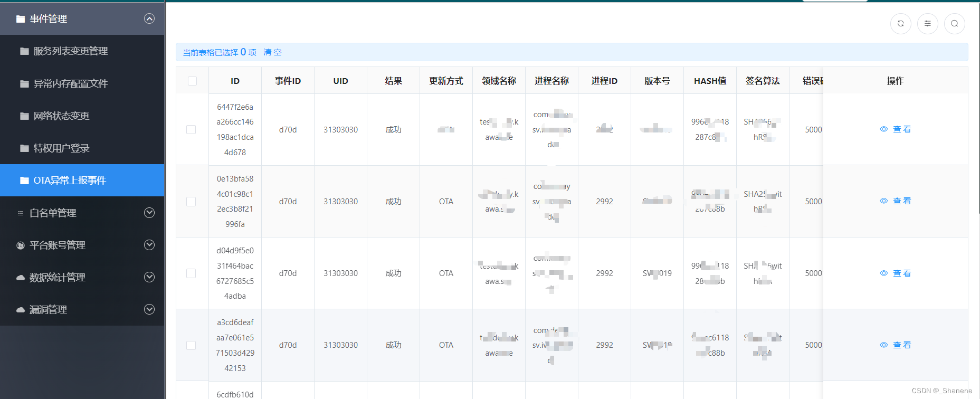Click 查看 link in row a3cd6deaf
Image resolution: width=980 pixels, height=399 pixels.
(x=902, y=345)
